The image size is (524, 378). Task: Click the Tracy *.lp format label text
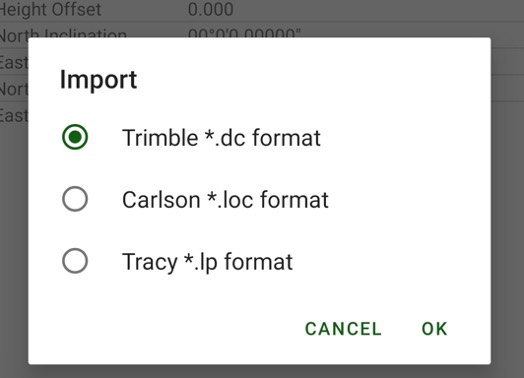tap(207, 262)
